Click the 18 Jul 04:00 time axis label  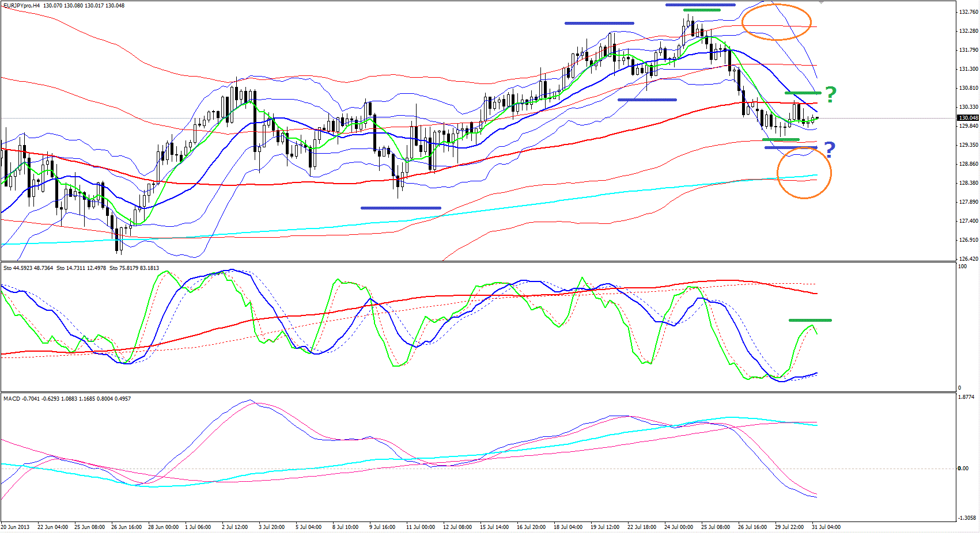(567, 527)
